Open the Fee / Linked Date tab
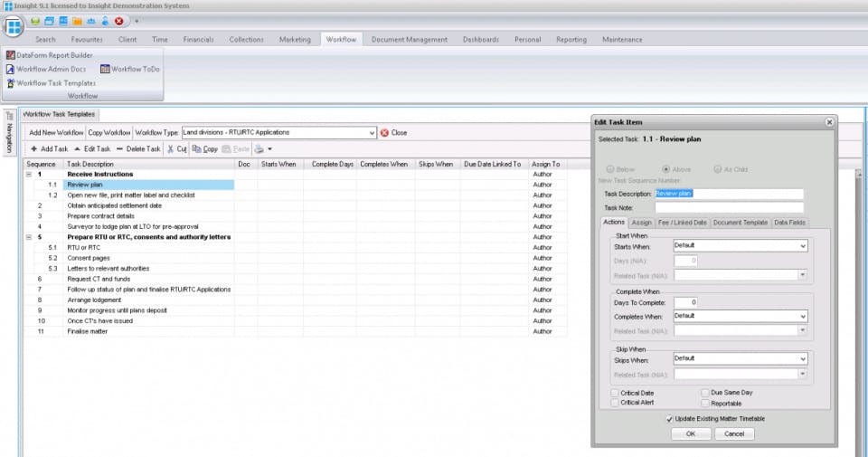This screenshot has width=868, height=457. pos(682,223)
